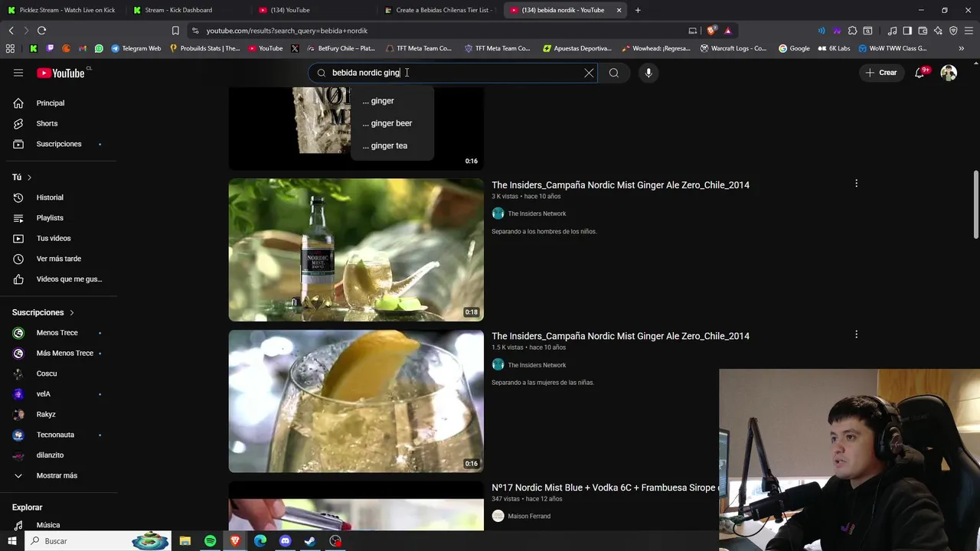The image size is (980, 551).
Task: Start voice search with microphone
Action: tap(648, 73)
